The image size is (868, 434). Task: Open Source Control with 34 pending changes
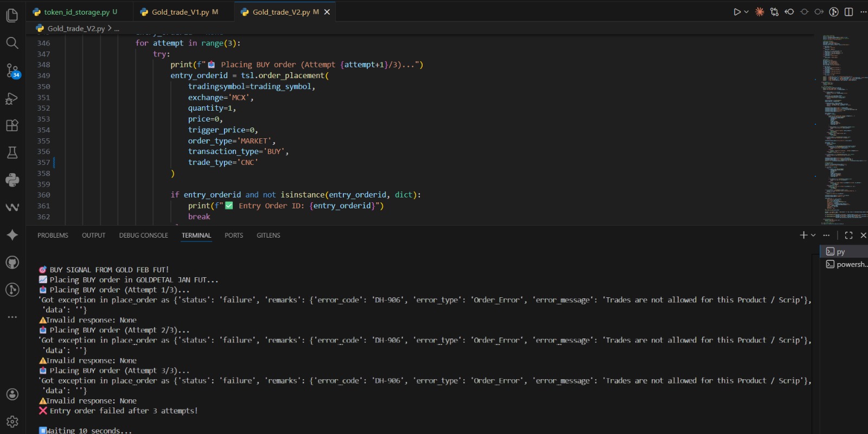12,71
